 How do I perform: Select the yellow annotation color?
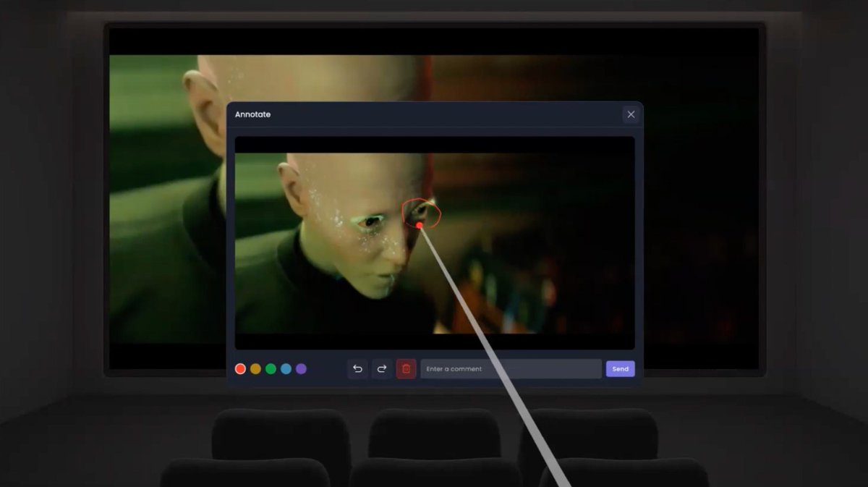click(x=255, y=369)
